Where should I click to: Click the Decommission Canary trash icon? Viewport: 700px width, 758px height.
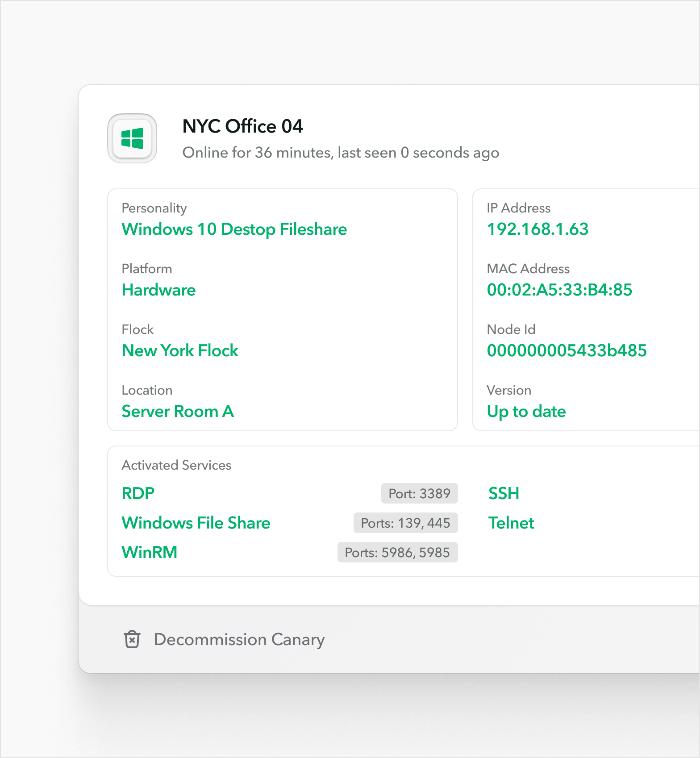click(x=132, y=639)
